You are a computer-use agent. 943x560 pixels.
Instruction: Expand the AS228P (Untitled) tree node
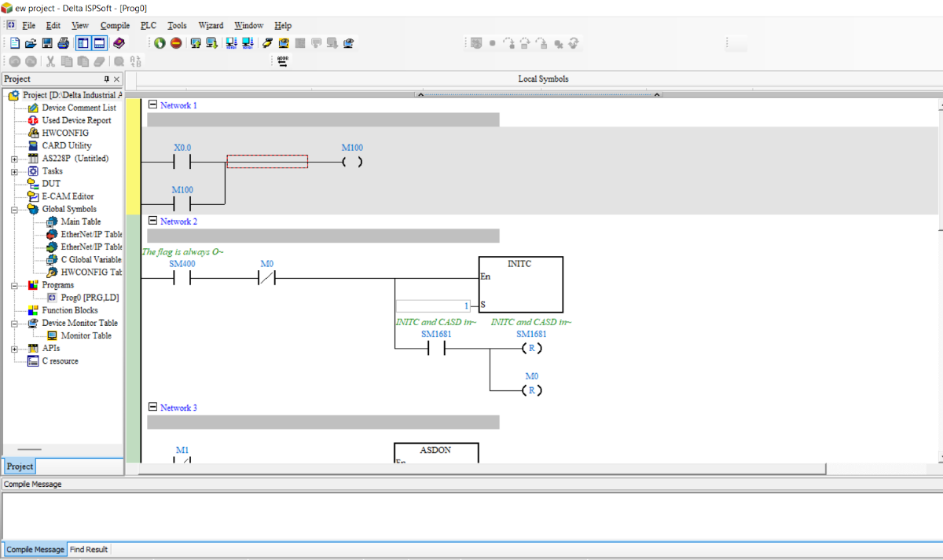[14, 159]
